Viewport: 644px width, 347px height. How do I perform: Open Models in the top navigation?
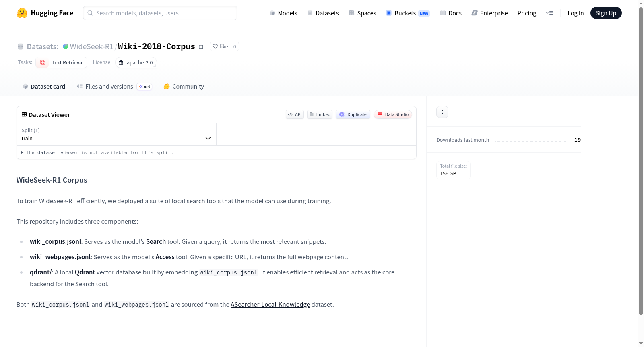pyautogui.click(x=283, y=13)
